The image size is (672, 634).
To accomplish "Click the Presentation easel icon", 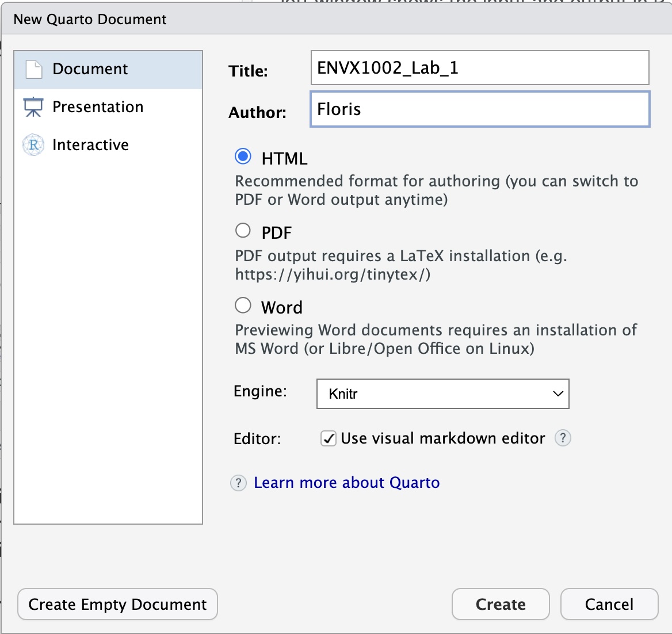I will tap(33, 107).
